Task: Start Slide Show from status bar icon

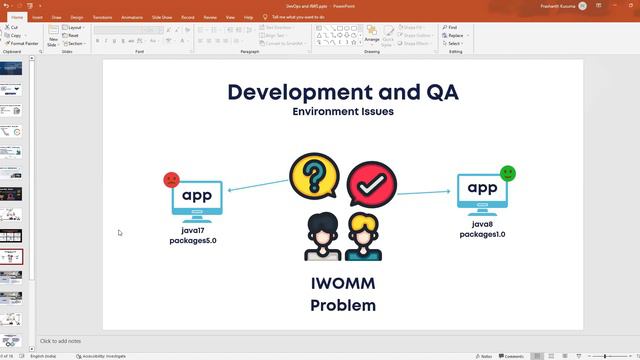Action: [579, 356]
